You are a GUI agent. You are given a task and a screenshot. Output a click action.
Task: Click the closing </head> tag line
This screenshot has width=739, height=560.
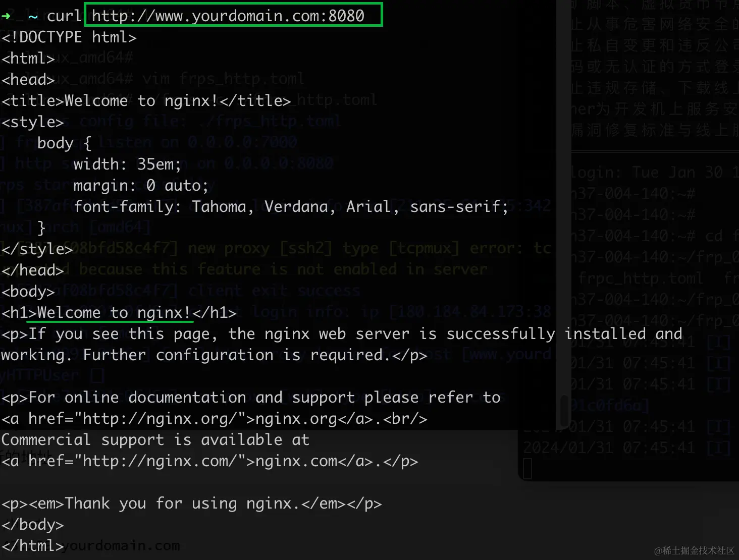point(32,270)
